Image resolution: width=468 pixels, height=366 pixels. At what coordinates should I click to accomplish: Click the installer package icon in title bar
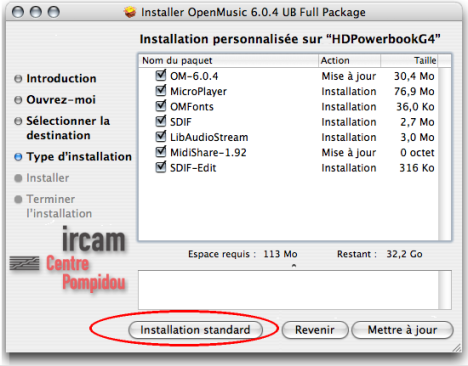130,12
